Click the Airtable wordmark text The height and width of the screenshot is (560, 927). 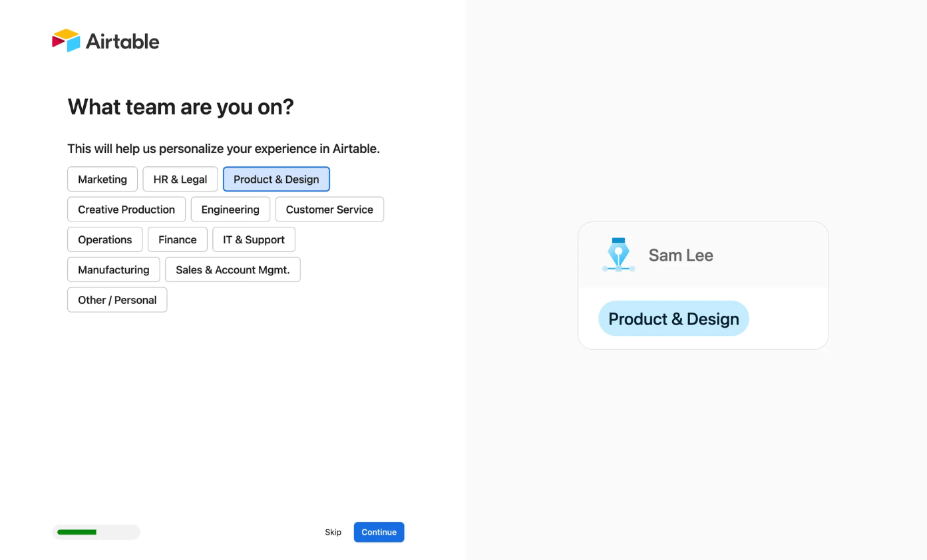(x=122, y=41)
